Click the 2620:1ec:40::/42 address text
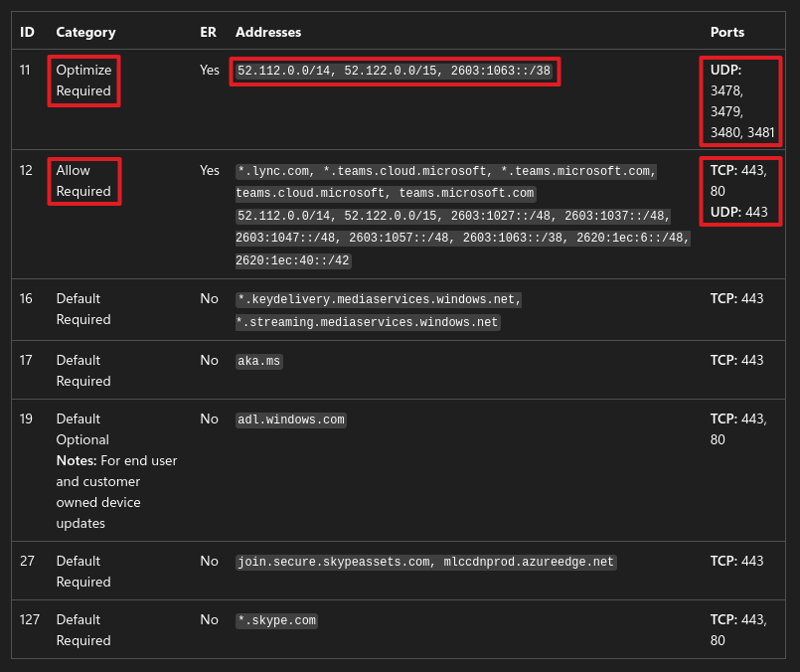The width and height of the screenshot is (800, 672). [293, 260]
